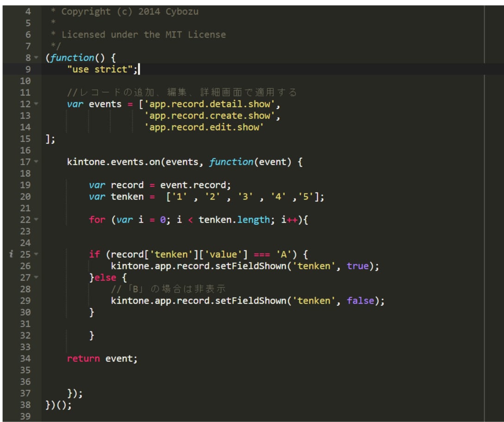Click 'var tenken' declaration on line 20
Image resolution: width=504 pixels, height=422 pixels.
coord(117,197)
